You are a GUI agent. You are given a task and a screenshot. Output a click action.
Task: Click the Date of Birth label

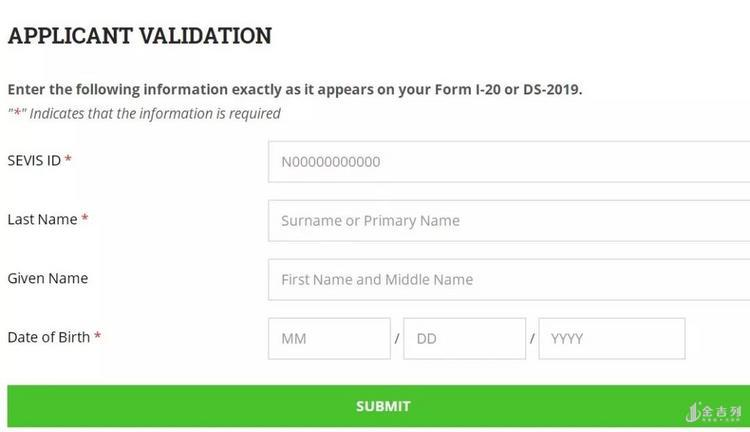pos(48,337)
